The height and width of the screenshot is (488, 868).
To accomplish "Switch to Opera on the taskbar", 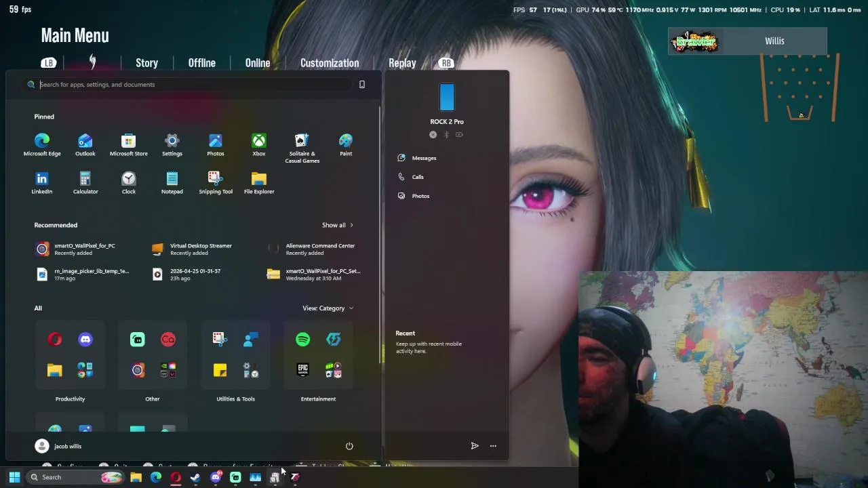I will click(176, 477).
